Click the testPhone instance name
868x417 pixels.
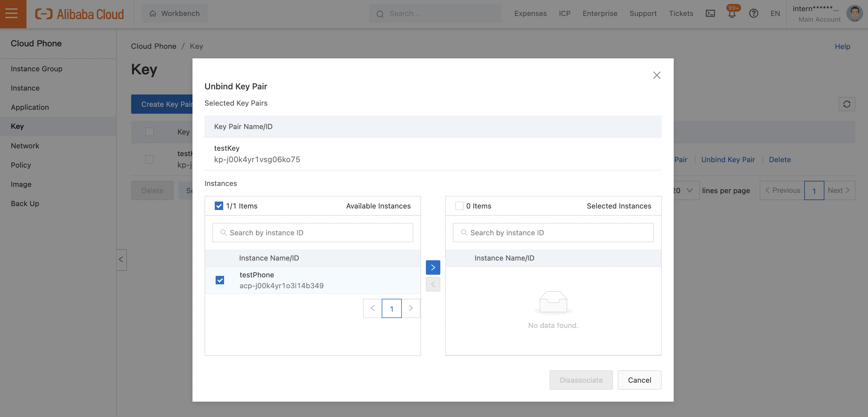[x=257, y=275]
